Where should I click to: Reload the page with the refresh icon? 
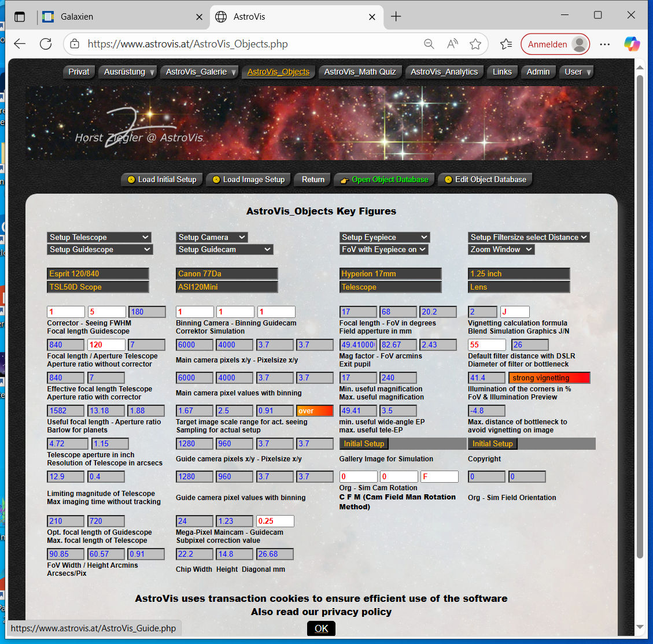46,44
